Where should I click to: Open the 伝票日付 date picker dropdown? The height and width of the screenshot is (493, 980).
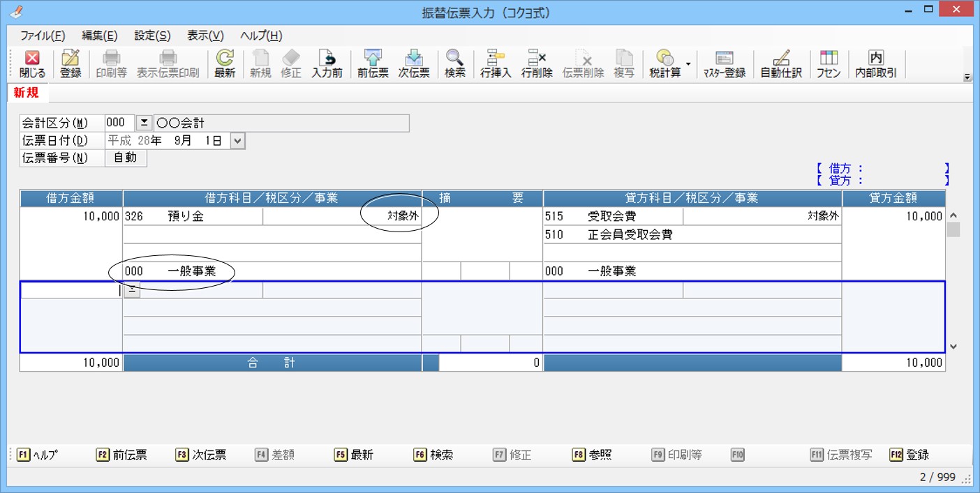pos(237,141)
